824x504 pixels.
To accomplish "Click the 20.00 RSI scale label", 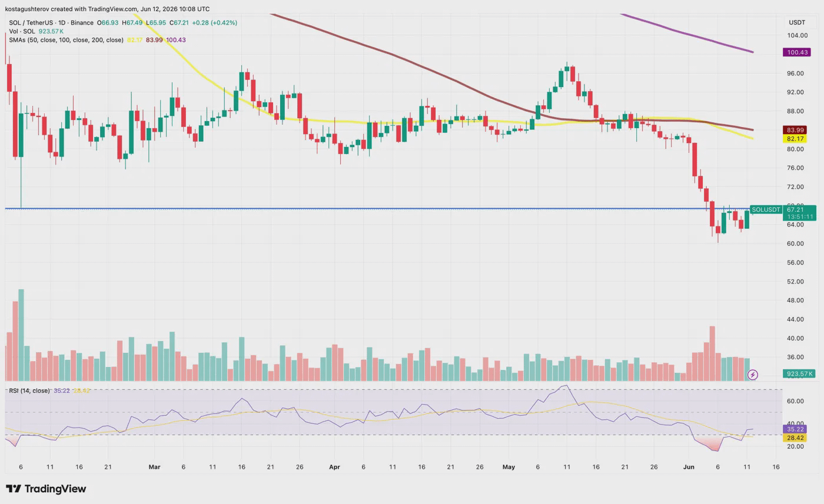I will (795, 446).
